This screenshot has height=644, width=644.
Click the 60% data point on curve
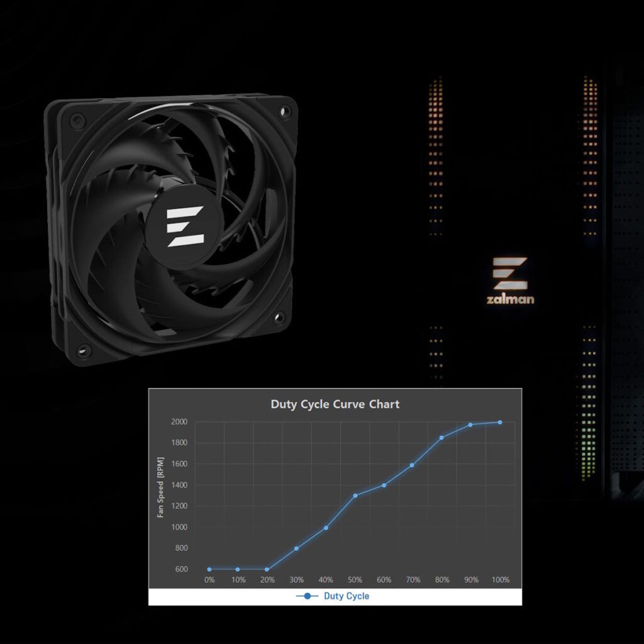[x=384, y=486]
